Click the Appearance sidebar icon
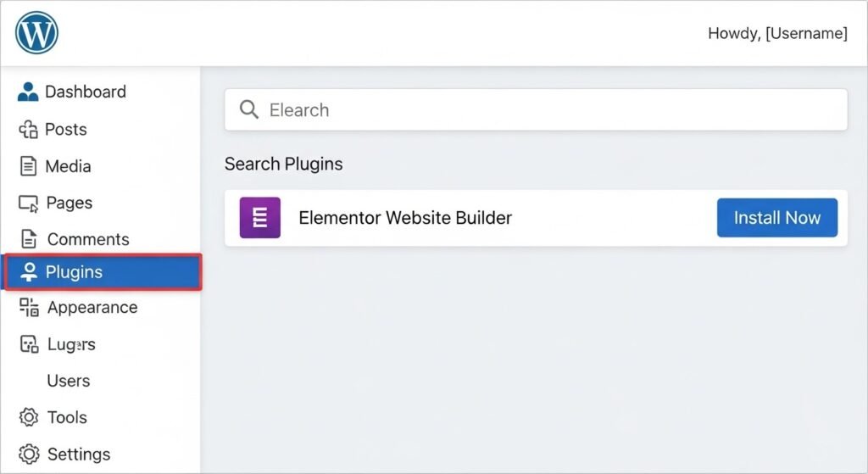Image resolution: width=868 pixels, height=474 pixels. (29, 308)
